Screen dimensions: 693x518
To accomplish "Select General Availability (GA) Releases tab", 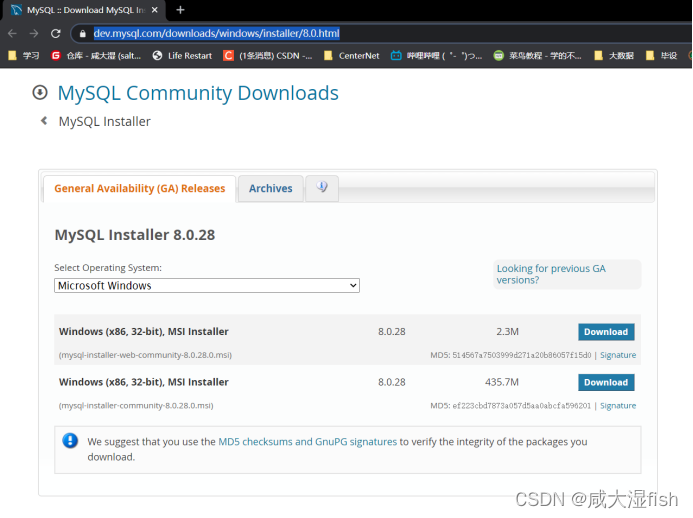I will [x=140, y=189].
